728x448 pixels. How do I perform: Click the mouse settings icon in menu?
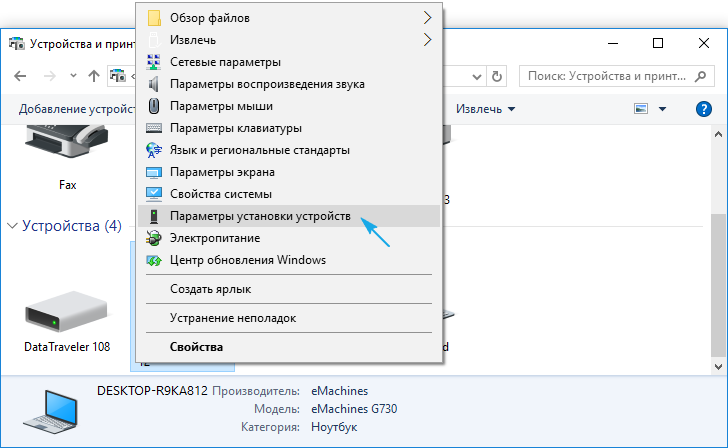click(154, 106)
